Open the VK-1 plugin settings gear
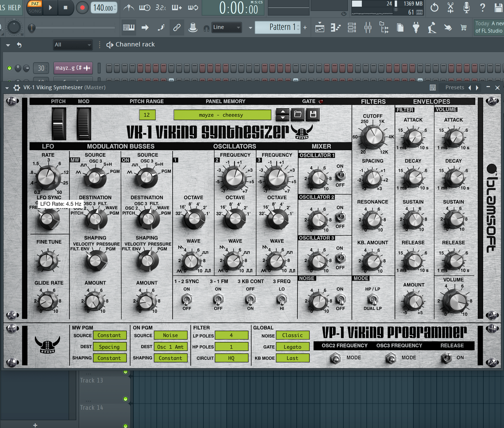This screenshot has height=428, width=504. click(x=16, y=88)
